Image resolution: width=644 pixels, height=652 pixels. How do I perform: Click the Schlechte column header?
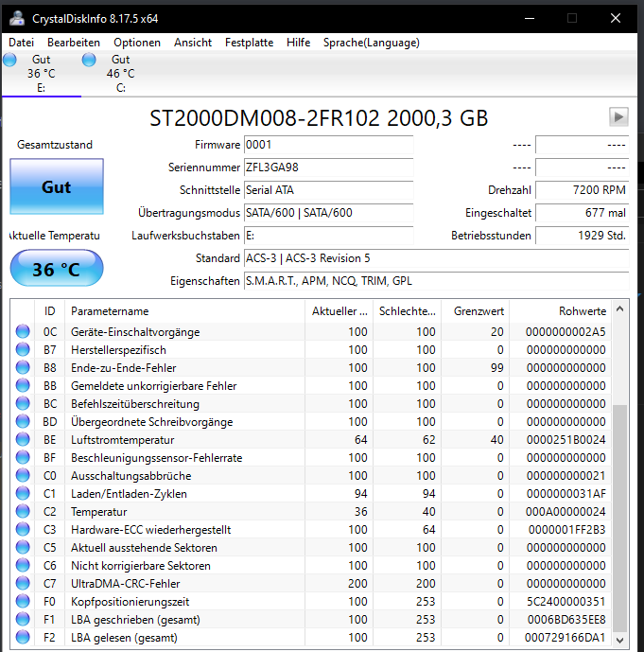coord(408,311)
